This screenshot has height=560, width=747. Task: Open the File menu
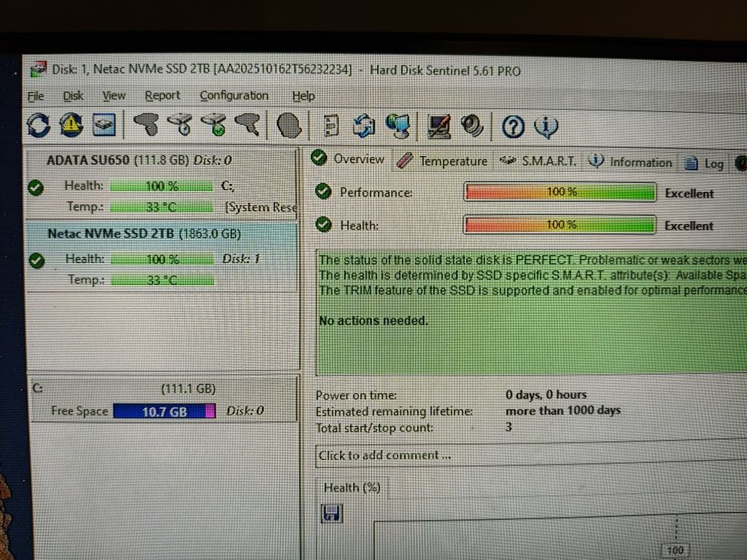point(36,96)
